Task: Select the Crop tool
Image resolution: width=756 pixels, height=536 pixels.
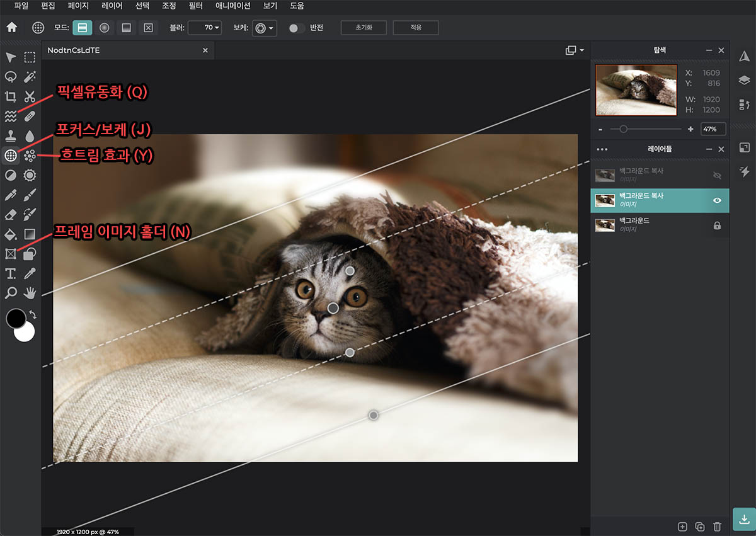Action: (x=11, y=96)
